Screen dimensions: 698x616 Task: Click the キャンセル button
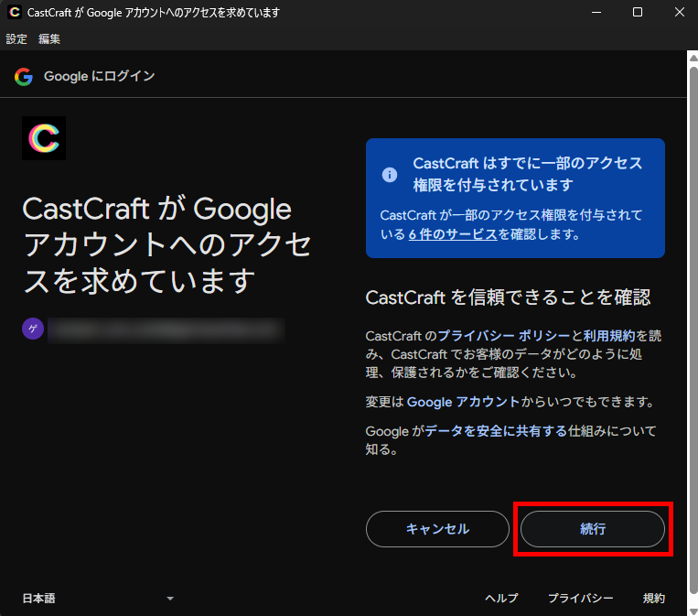pos(437,529)
